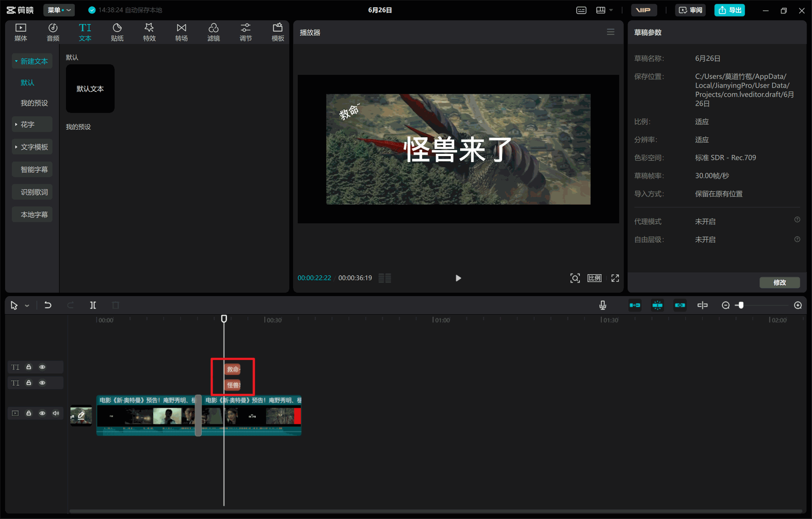Switch to the 转场 transitions tab
Screen dimensions: 812x519
(x=181, y=33)
